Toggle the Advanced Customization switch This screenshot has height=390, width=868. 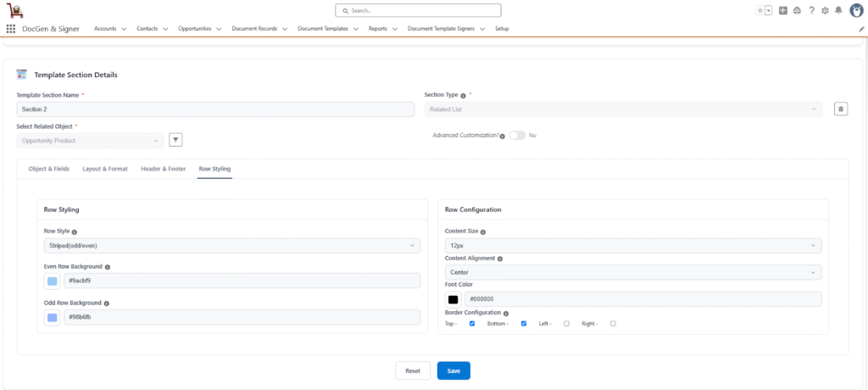point(516,136)
